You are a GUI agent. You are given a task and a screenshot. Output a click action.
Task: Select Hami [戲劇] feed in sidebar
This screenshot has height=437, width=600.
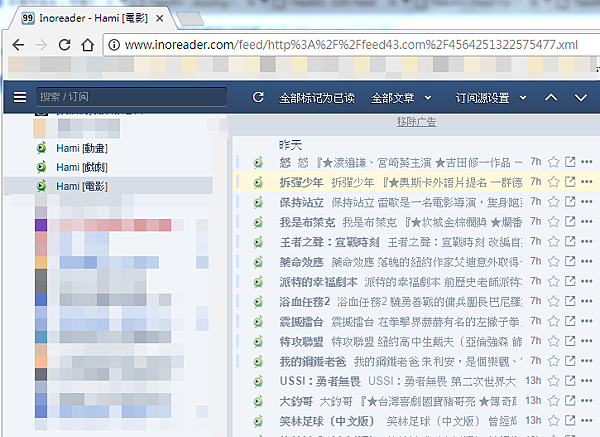point(82,167)
